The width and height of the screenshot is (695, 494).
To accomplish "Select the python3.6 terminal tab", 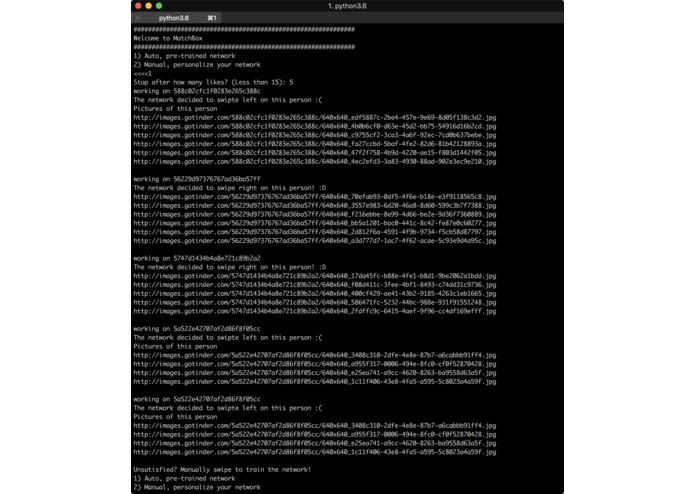I will pyautogui.click(x=177, y=18).
